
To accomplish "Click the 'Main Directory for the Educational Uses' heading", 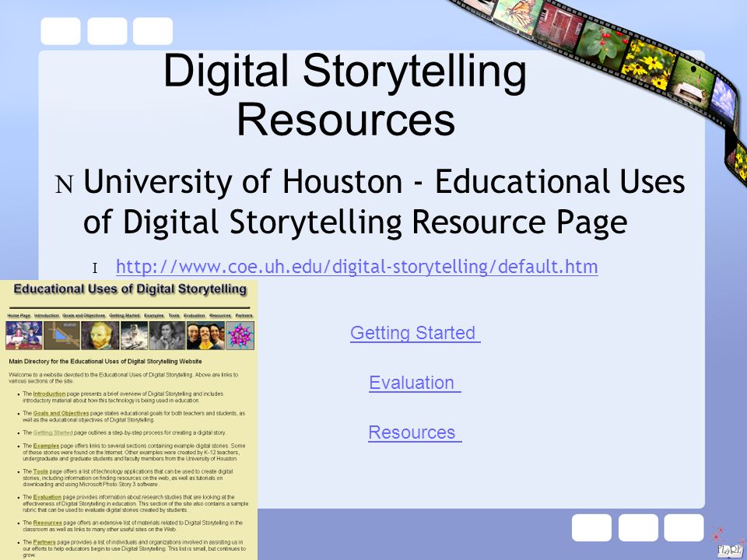I will (x=105, y=362).
